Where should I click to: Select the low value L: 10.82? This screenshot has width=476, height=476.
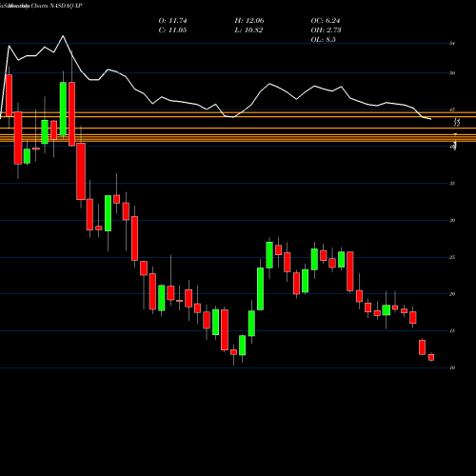248,30
